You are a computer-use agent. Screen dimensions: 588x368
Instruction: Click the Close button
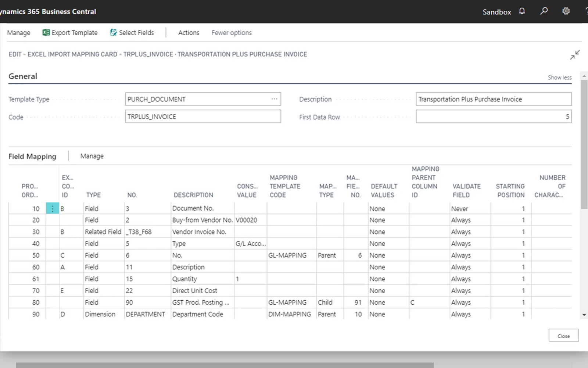click(564, 336)
